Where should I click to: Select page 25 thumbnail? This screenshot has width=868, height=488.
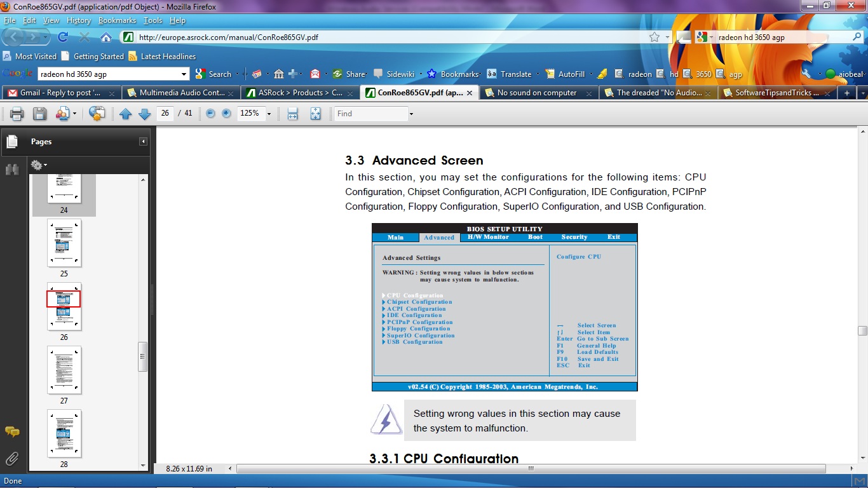click(64, 243)
